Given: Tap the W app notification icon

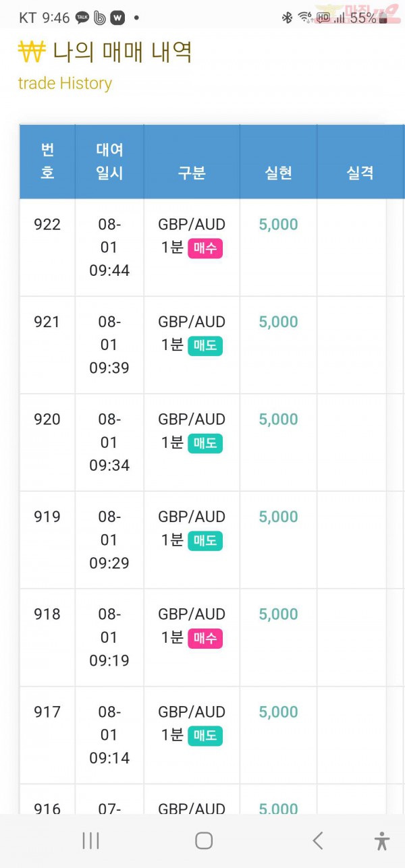Looking at the screenshot, I should point(117,18).
